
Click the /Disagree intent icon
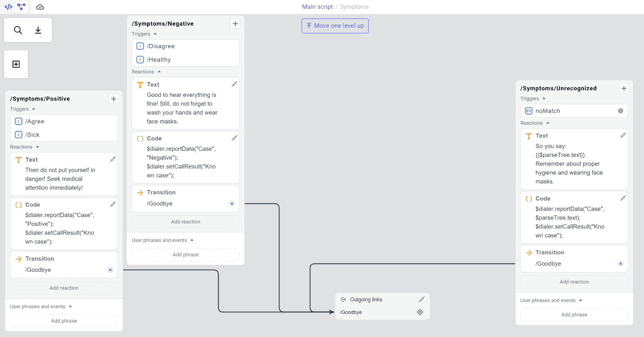[x=140, y=46]
